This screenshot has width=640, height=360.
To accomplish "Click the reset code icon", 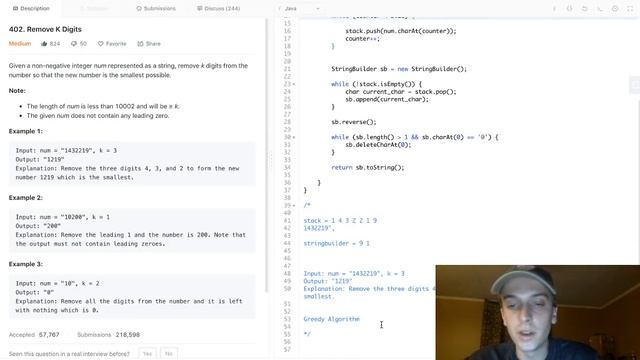I will pos(584,8).
